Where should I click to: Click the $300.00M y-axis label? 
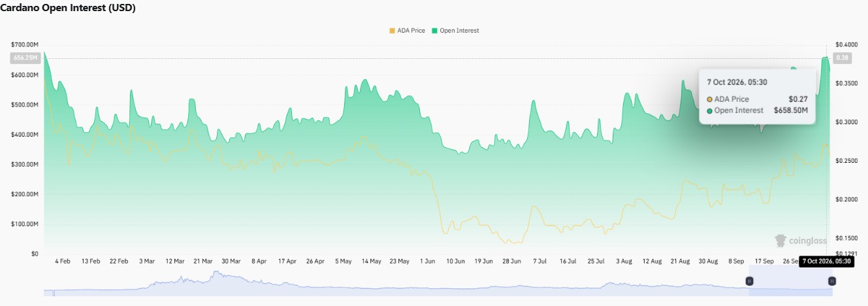25,164
